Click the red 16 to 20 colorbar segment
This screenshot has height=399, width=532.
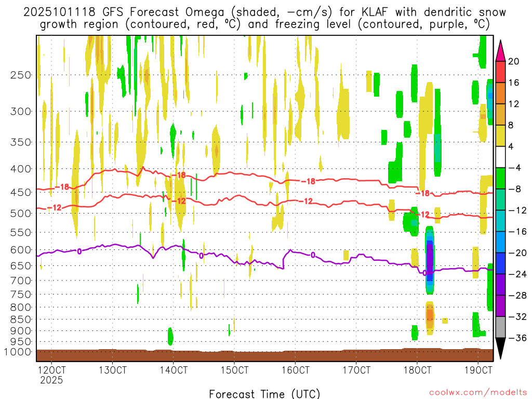(x=500, y=72)
